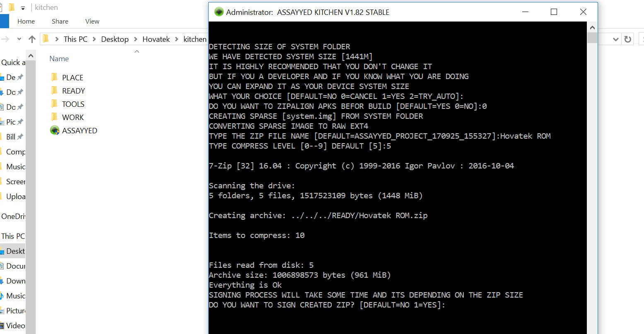Open Downloads from the sidebar
The height and width of the screenshot is (334, 644).
click(16, 281)
